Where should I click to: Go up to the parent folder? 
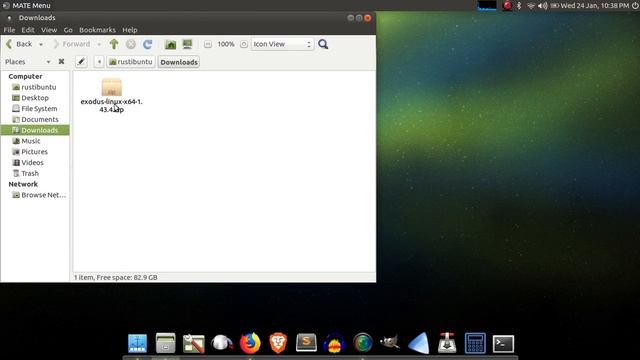(114, 44)
